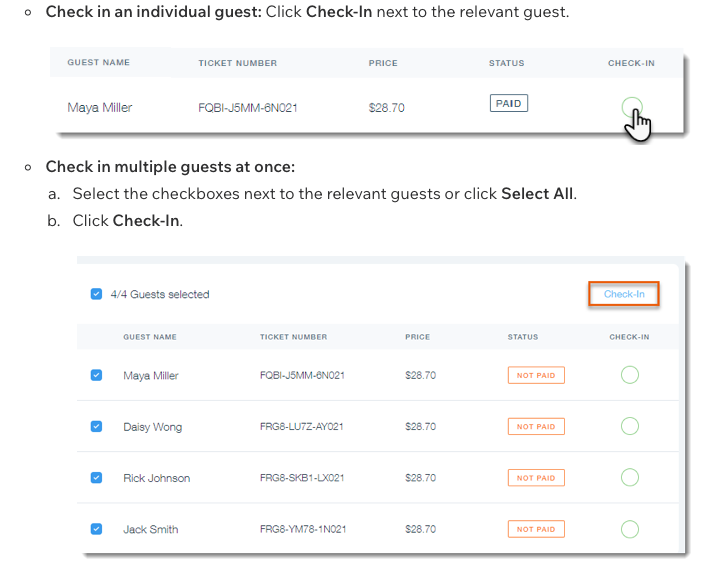Viewport: 707px width, 573px height.
Task: Check in Jack Smith via circle icon
Action: [x=629, y=529]
